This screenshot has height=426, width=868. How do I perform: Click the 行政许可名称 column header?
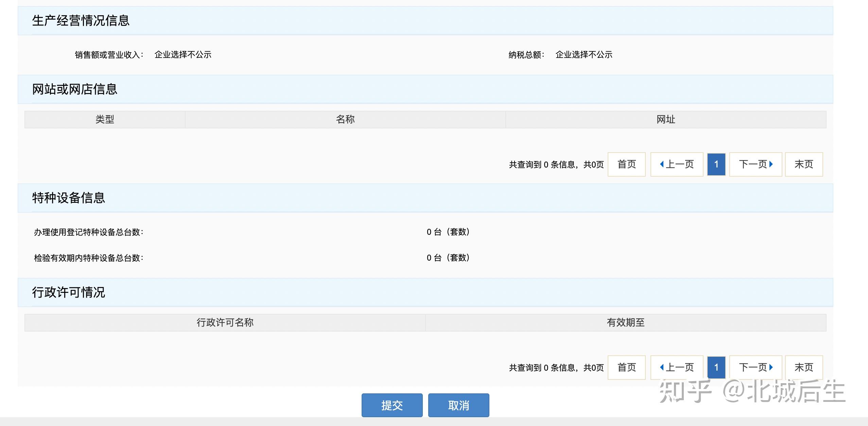(x=225, y=322)
